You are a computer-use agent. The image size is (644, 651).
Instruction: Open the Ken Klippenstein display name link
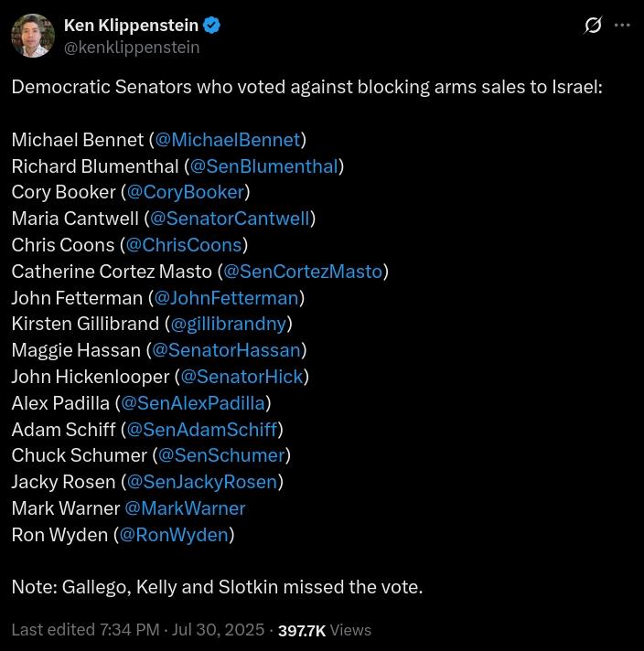pyautogui.click(x=132, y=26)
